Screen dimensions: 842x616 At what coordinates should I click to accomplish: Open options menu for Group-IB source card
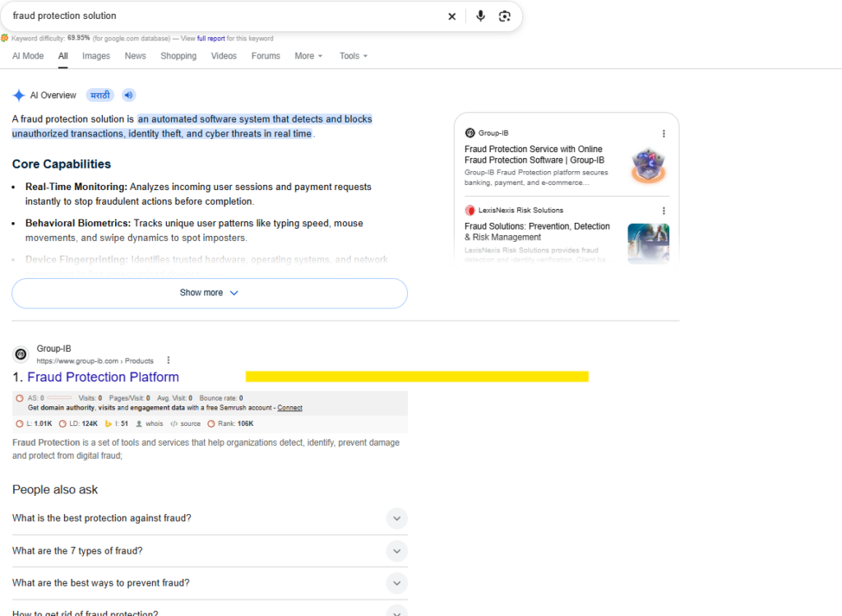tap(664, 133)
